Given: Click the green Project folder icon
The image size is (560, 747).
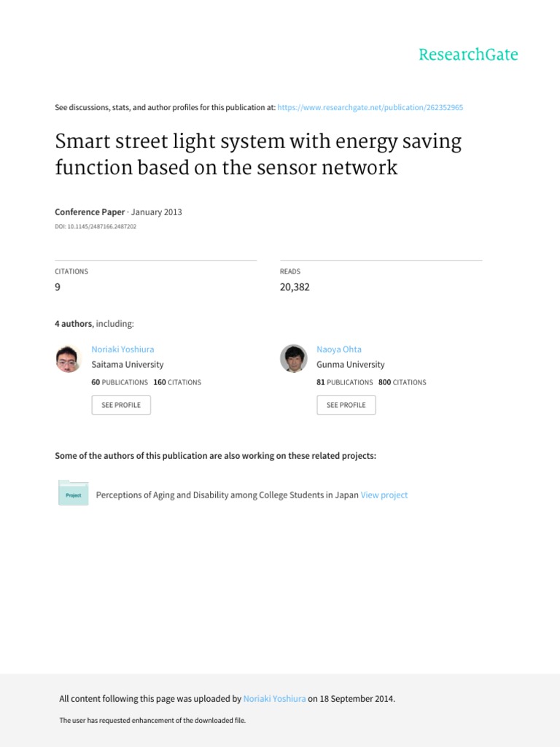Looking at the screenshot, I should [x=73, y=494].
